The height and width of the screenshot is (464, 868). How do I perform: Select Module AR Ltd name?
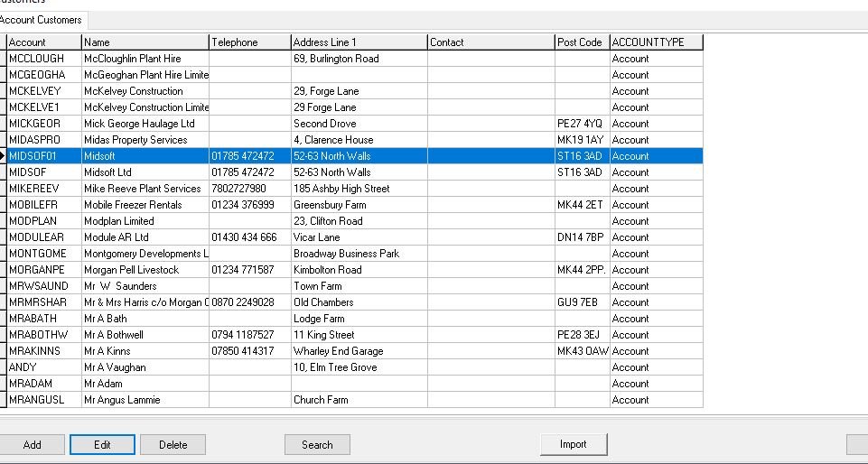(x=145, y=237)
